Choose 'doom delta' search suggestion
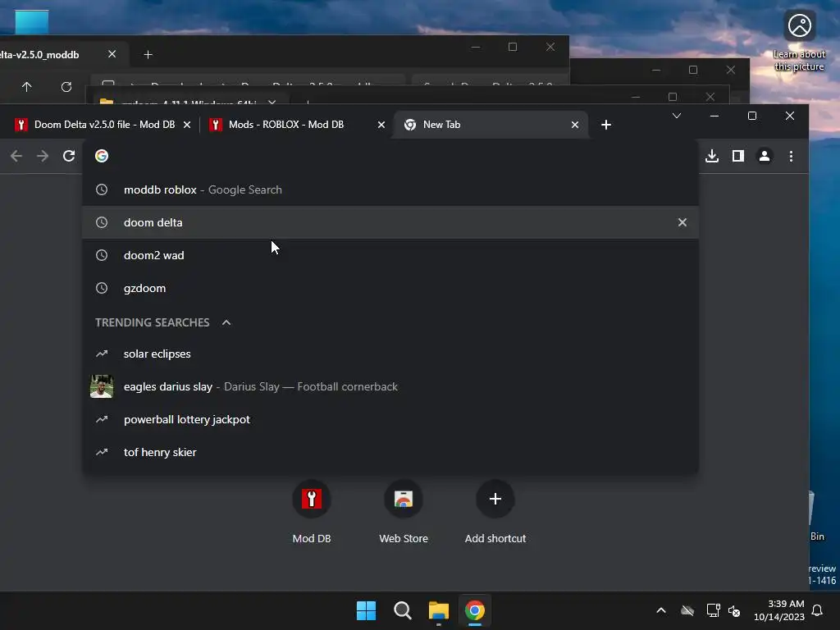840x630 pixels. 390,222
